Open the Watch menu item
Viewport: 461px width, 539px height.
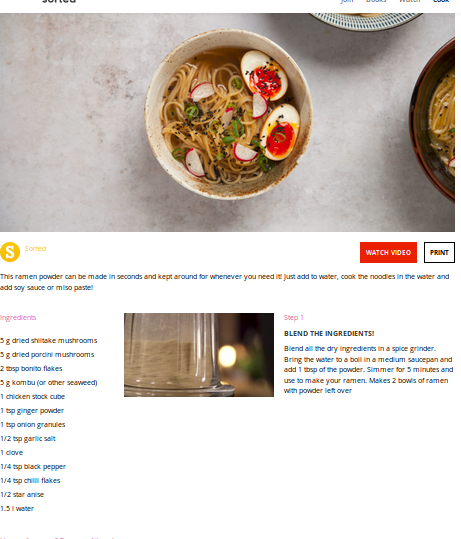pos(410,1)
